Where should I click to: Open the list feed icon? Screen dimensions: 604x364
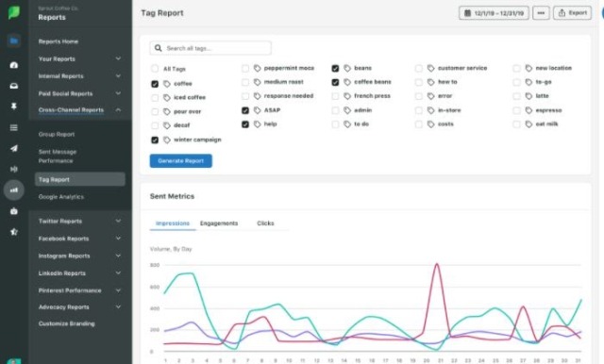coord(14,127)
